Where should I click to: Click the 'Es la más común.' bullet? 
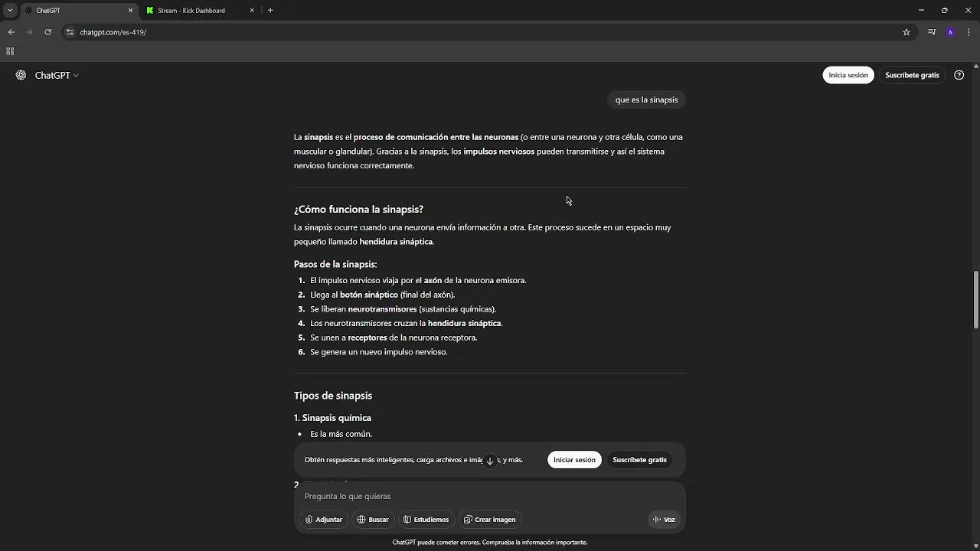pos(341,434)
